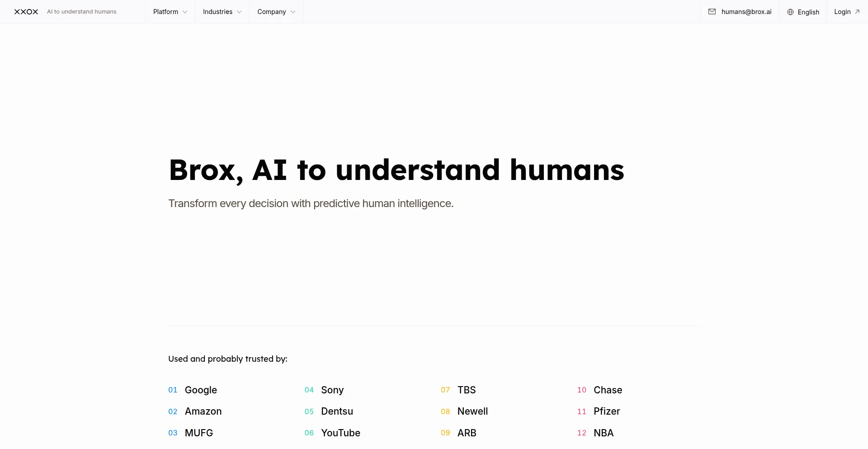Click the globe icon next to English
This screenshot has width=868, height=449.
point(790,12)
